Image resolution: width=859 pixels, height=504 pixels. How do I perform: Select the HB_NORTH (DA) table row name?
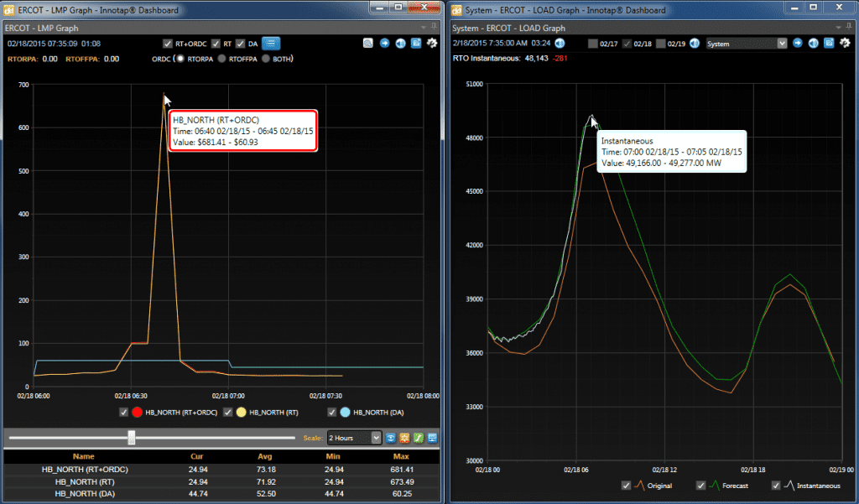[x=85, y=494]
